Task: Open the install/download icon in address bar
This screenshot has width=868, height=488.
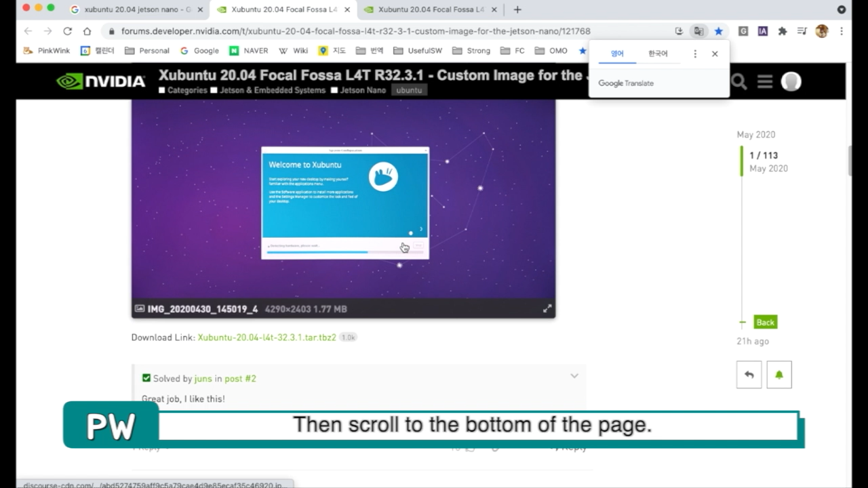Action: 679,31
